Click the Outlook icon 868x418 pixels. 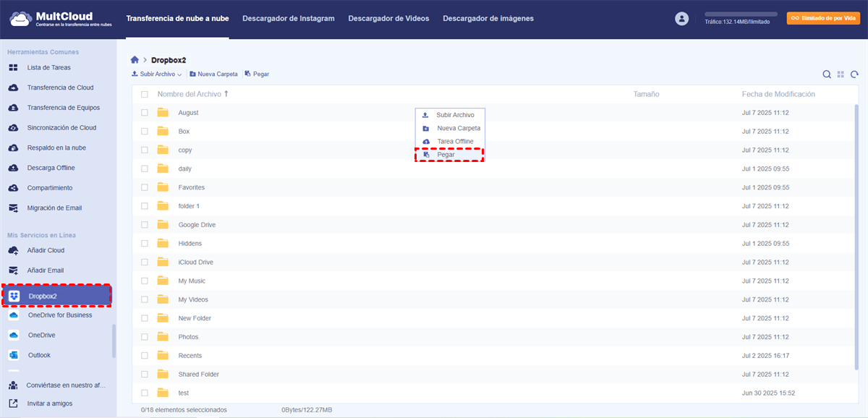(x=13, y=355)
